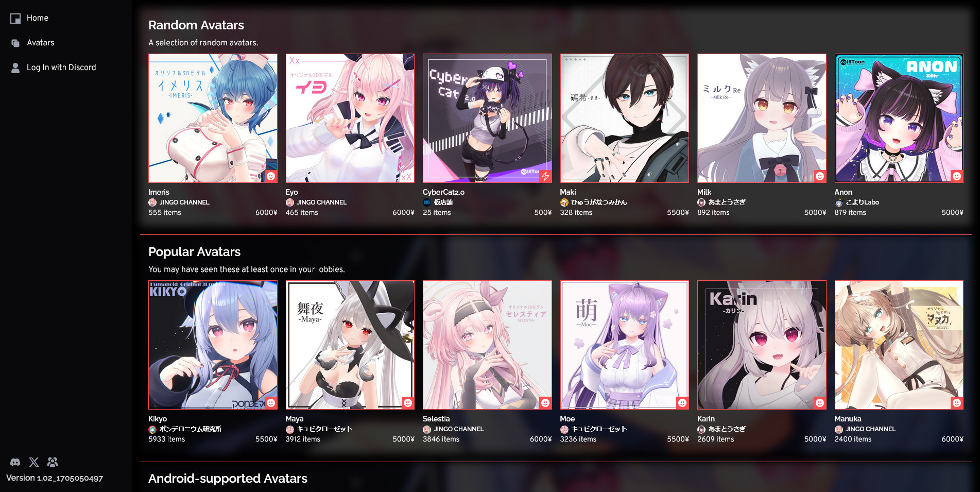This screenshot has width=980, height=492.
Task: Open the Maya avatar thumbnail
Action: [x=350, y=345]
